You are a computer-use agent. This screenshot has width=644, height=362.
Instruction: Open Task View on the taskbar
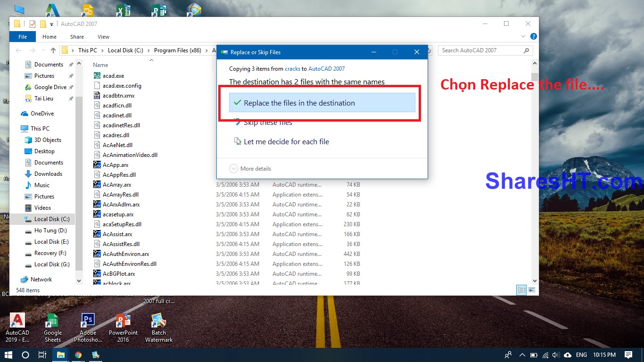42,355
